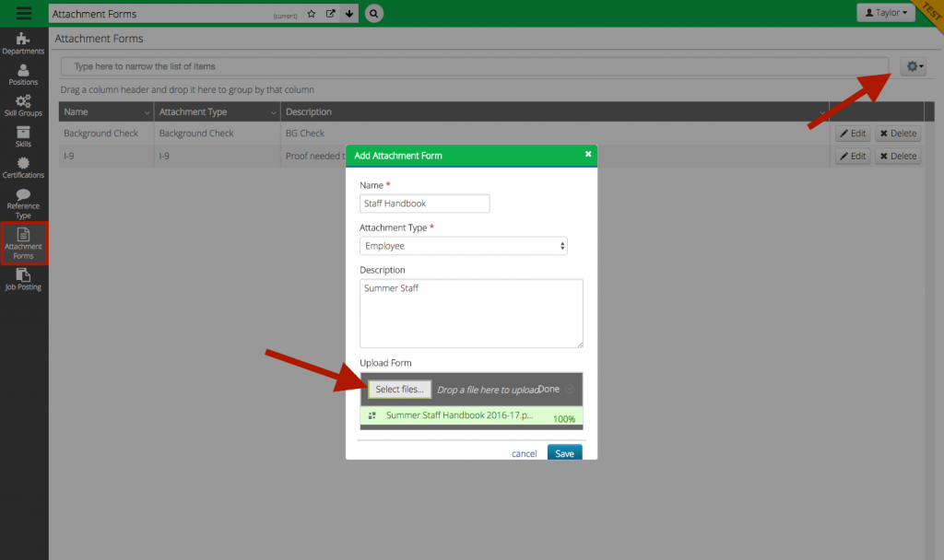Open the Attachment Type dropdown showing Employee
The image size is (944, 560).
tap(463, 246)
